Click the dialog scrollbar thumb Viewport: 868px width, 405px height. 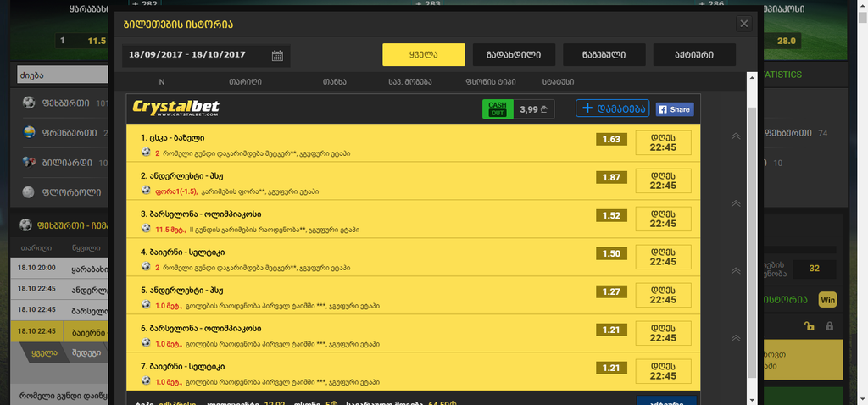click(751, 243)
